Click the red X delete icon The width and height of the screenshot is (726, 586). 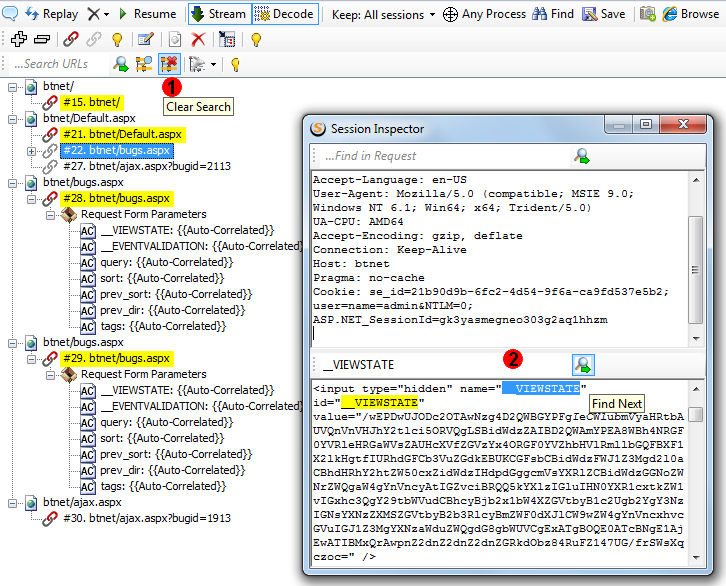click(198, 39)
